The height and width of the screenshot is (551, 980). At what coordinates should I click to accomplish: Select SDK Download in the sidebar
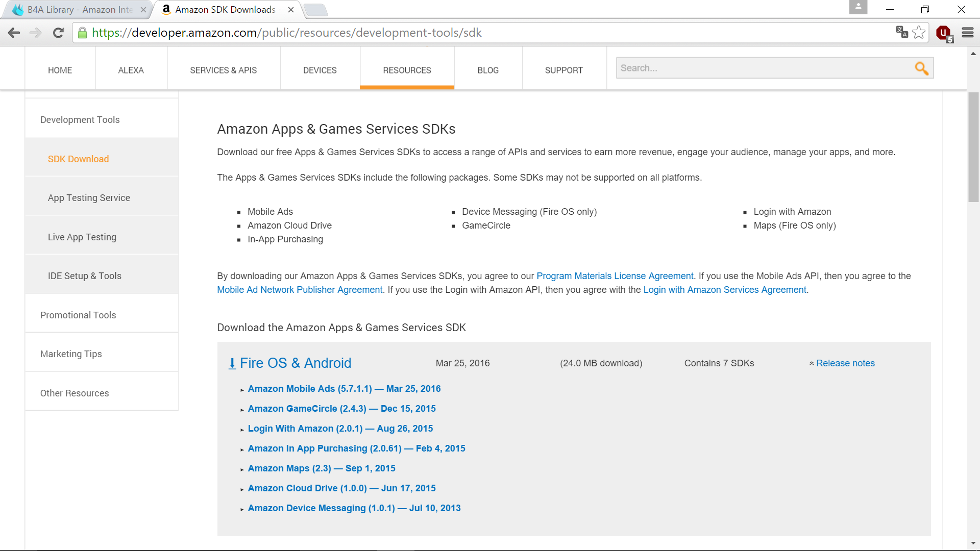coord(102,159)
